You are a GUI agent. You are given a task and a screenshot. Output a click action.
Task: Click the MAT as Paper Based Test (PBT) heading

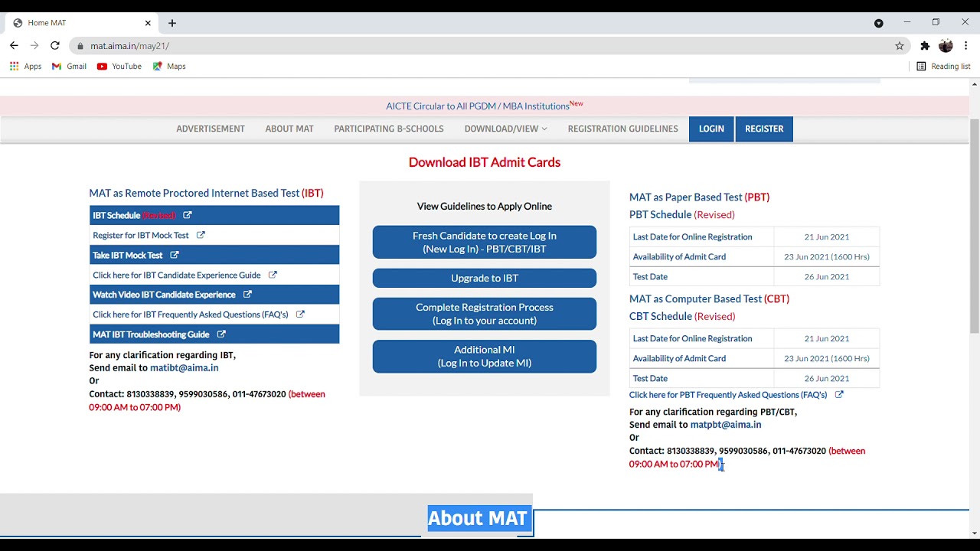point(700,197)
